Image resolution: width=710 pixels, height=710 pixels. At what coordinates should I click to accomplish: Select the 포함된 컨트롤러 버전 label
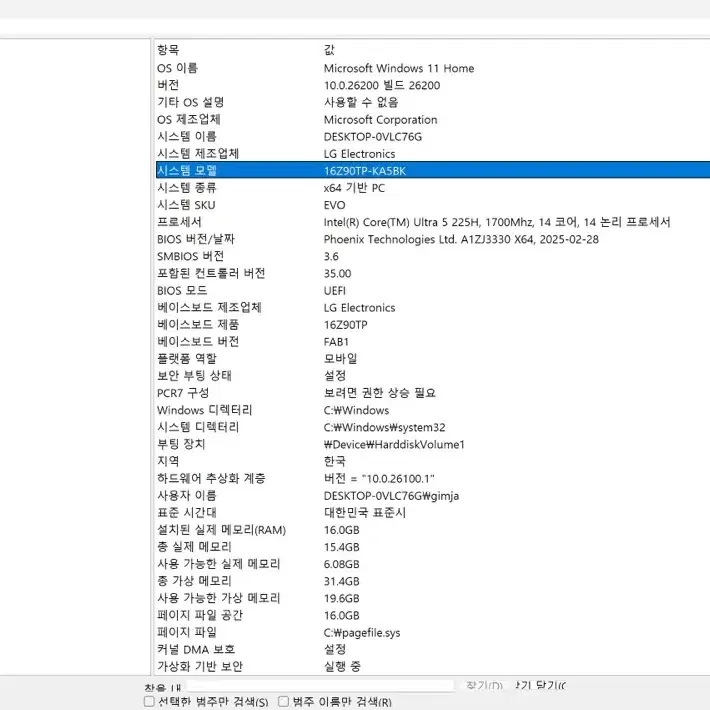point(211,273)
